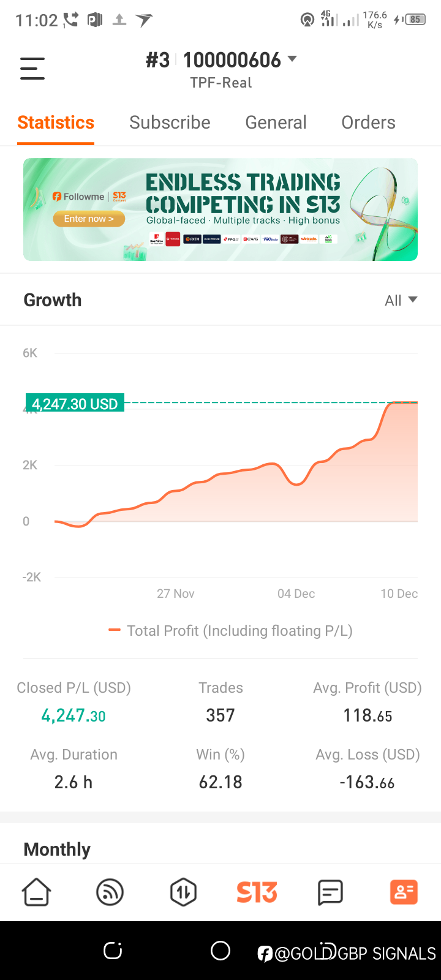Go to the Home icon in bottom bar

coord(37,892)
